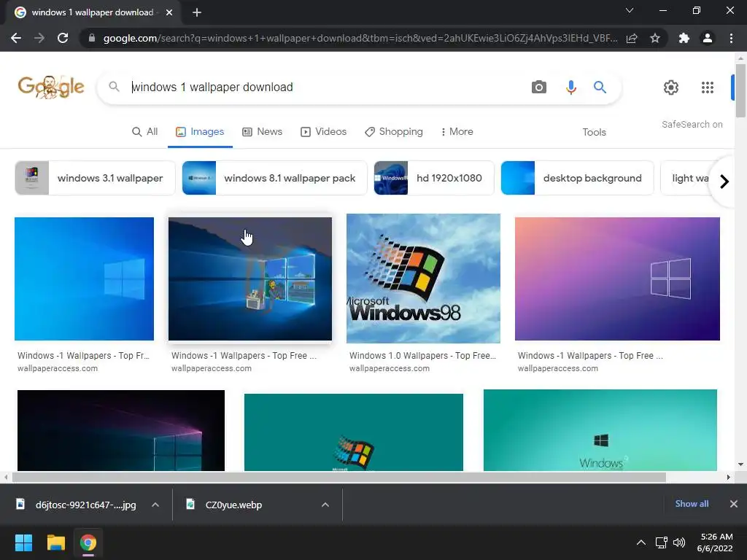This screenshot has width=747, height=560.
Task: Open the Google apps grid
Action: click(708, 87)
